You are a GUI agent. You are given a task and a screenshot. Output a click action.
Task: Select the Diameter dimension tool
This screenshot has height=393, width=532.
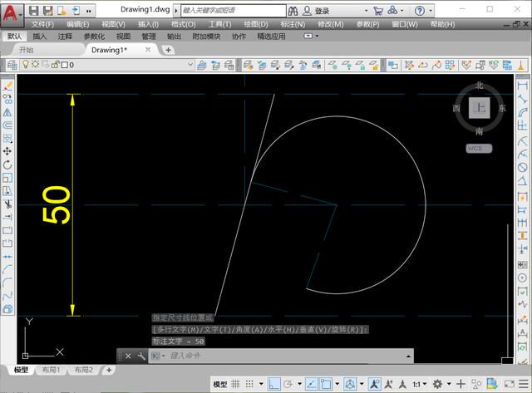[523, 167]
